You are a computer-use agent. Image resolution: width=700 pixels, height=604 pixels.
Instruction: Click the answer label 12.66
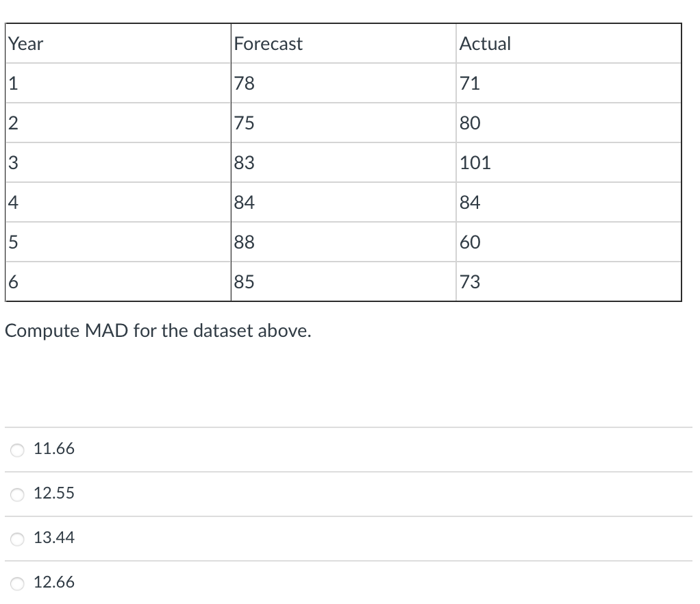pyautogui.click(x=54, y=583)
